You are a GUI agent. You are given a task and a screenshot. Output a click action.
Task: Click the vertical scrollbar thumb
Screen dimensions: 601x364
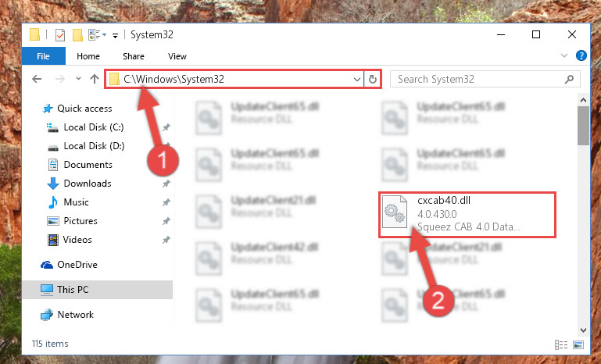click(x=583, y=126)
